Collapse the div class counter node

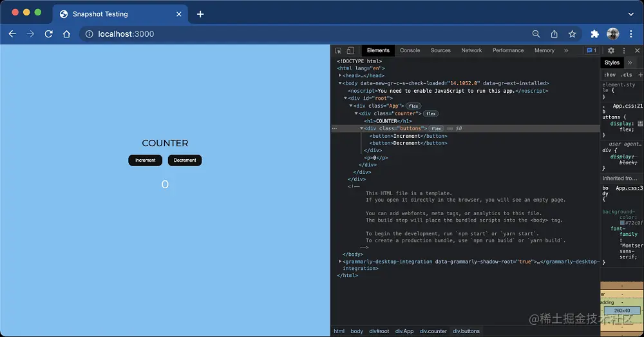tap(356, 113)
